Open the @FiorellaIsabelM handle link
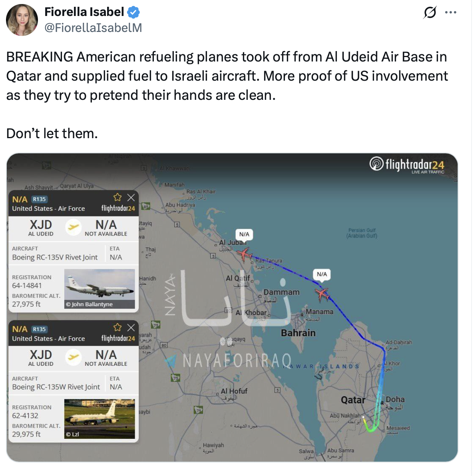 93,28
